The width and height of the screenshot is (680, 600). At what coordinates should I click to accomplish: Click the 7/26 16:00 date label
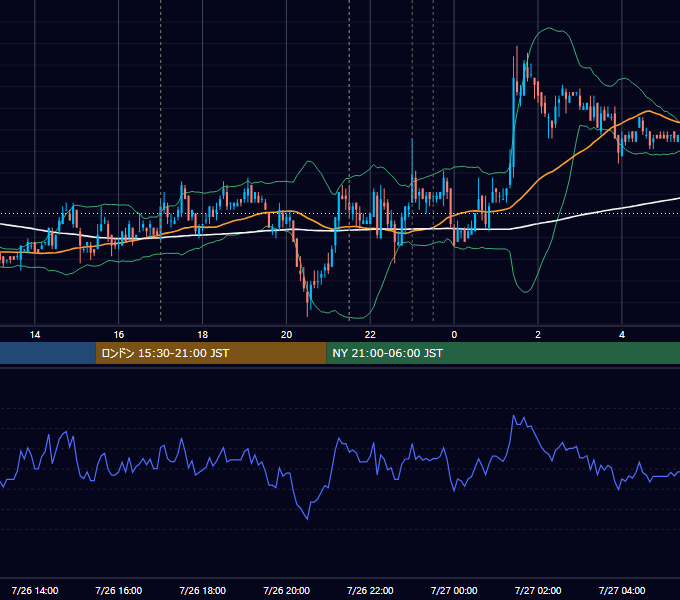click(118, 590)
